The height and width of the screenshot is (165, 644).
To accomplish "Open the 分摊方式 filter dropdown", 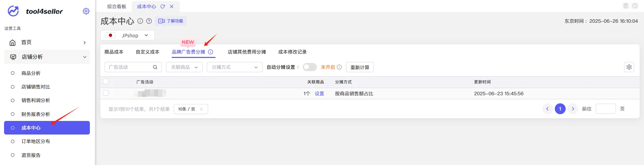I will tap(234, 67).
